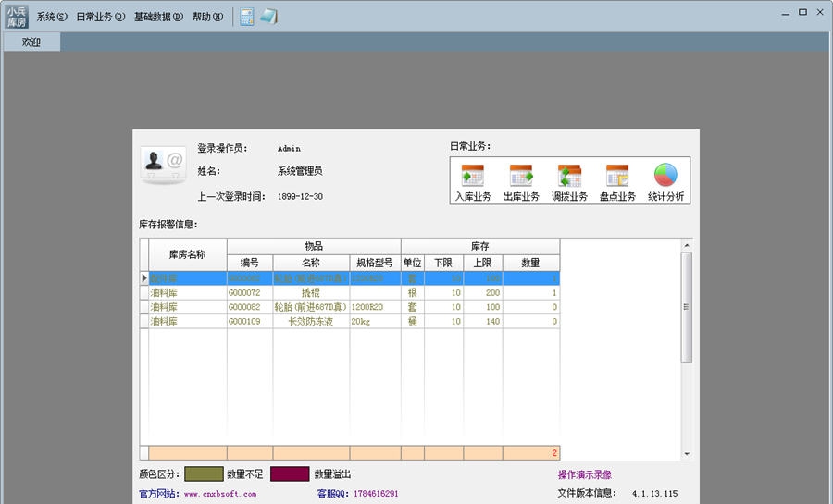Click the 物品 group header
This screenshot has height=504, width=833.
pyautogui.click(x=314, y=246)
